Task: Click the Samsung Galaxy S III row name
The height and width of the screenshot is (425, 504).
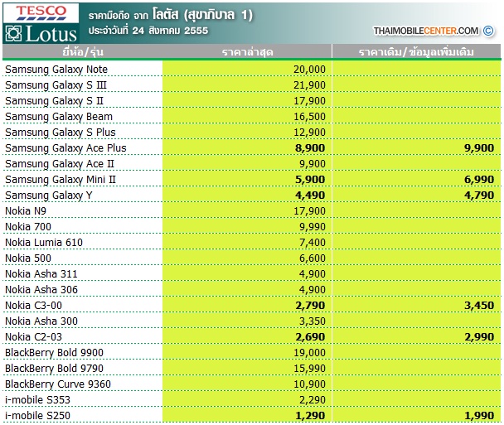Action: click(56, 85)
